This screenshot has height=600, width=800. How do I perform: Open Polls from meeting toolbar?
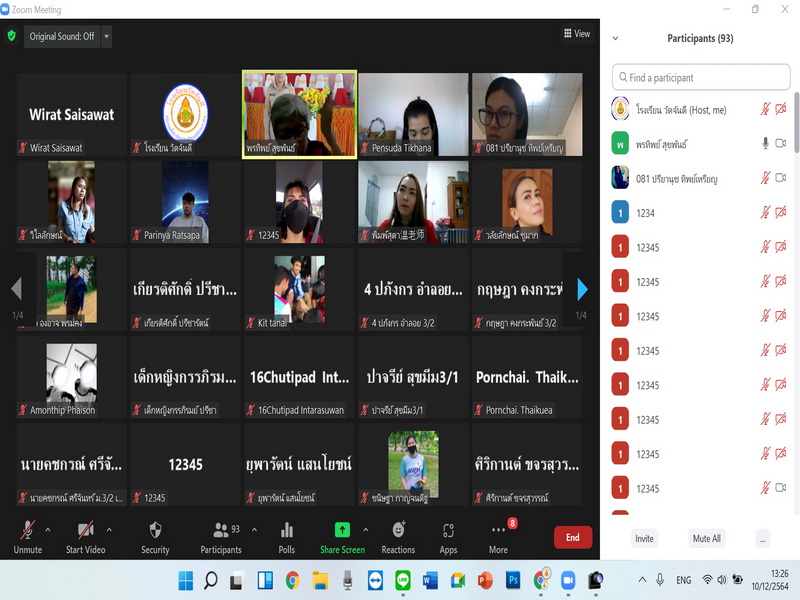[287, 530]
